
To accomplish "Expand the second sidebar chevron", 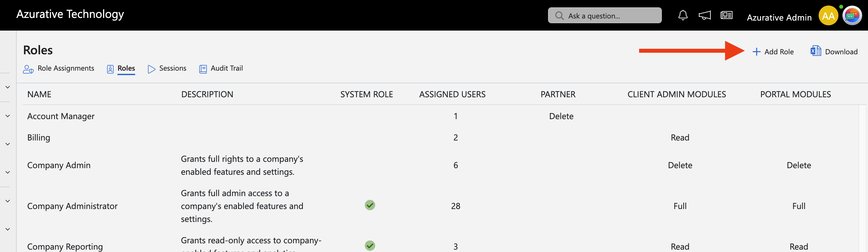I will pyautogui.click(x=8, y=116).
